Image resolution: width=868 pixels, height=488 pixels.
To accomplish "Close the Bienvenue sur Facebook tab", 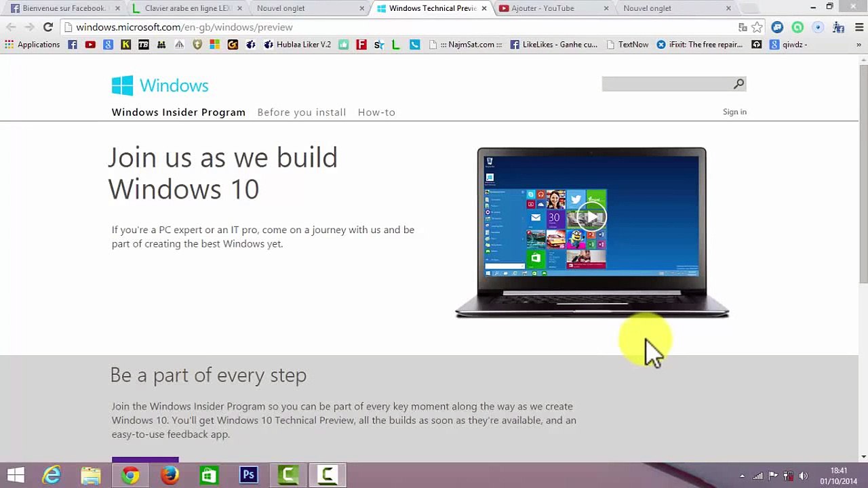I will click(x=117, y=8).
